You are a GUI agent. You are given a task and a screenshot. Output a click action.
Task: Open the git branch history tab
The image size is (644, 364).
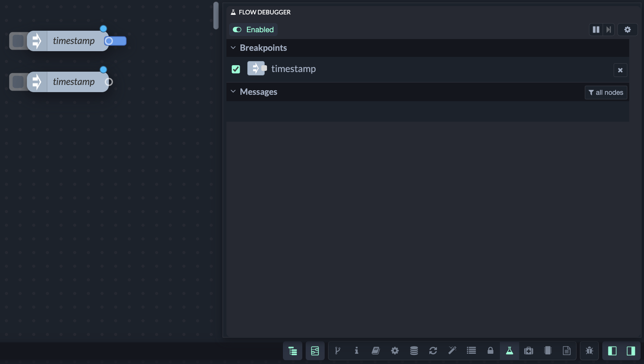point(338,351)
